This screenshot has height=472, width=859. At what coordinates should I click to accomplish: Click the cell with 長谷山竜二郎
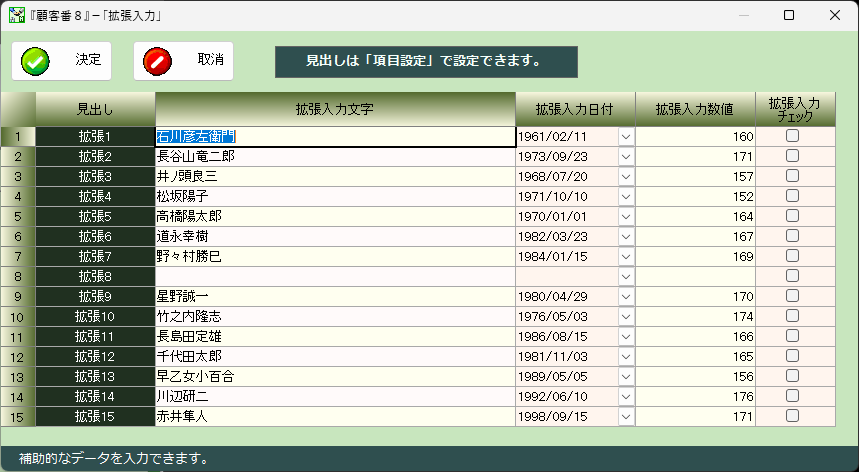point(335,157)
